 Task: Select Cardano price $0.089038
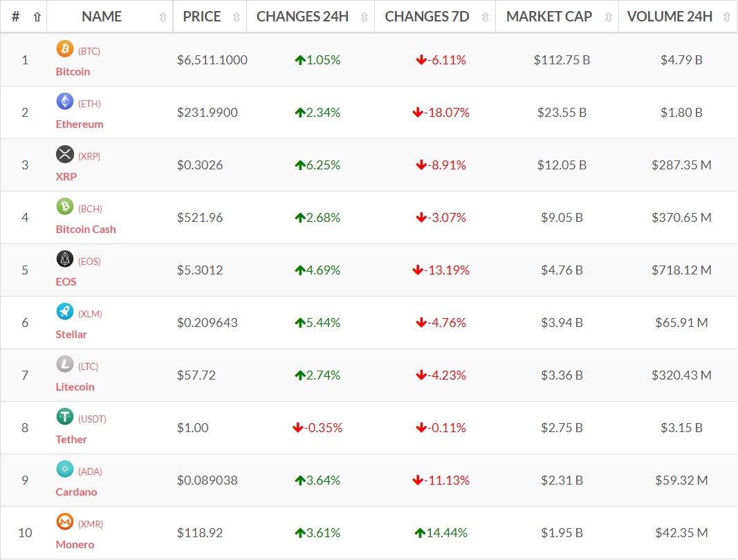pyautogui.click(x=207, y=480)
